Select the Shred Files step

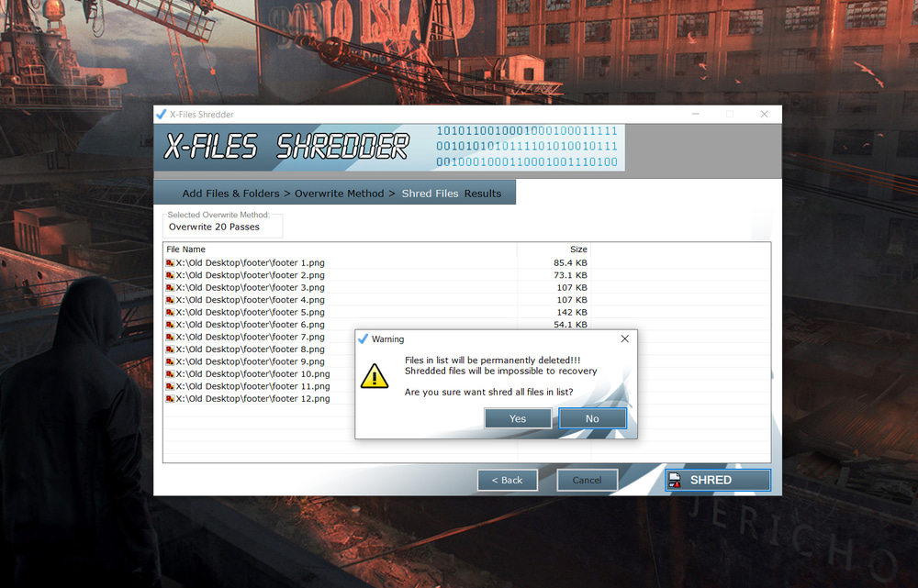tap(431, 194)
